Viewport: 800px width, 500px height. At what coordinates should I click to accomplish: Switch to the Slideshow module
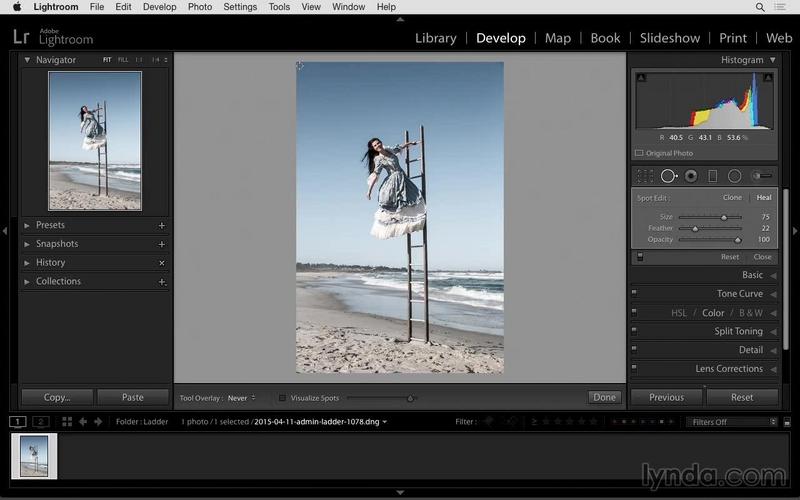click(x=670, y=38)
